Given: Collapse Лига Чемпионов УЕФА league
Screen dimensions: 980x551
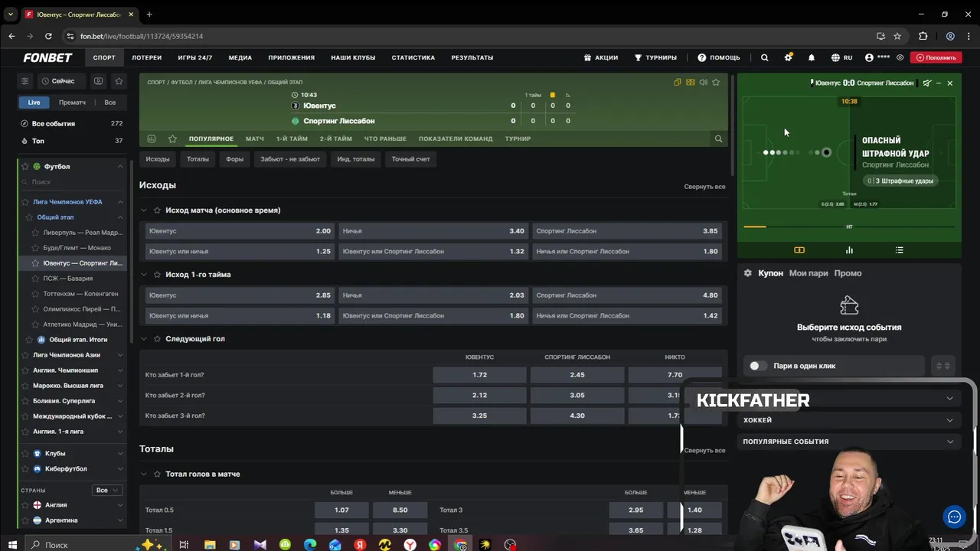Looking at the screenshot, I should click(x=120, y=202).
